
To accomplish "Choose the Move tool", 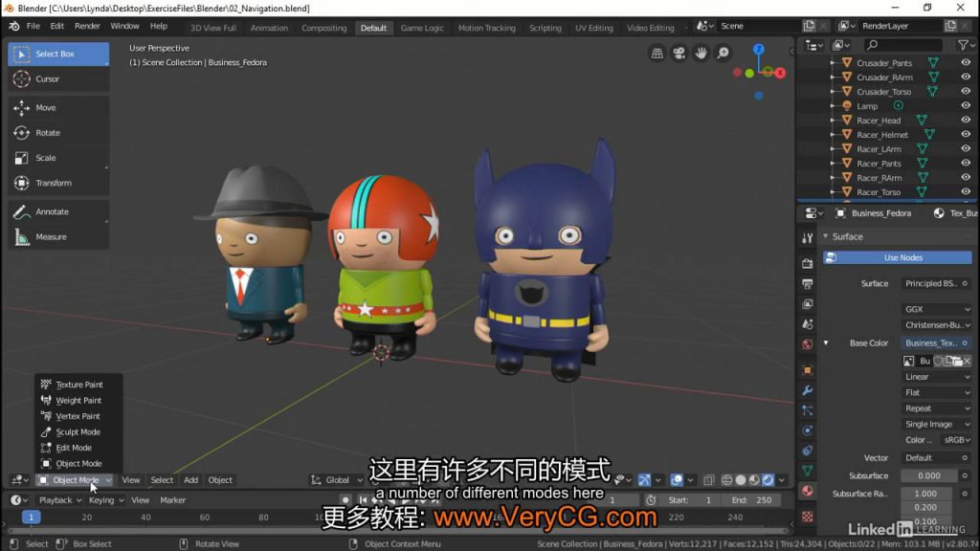I will (58, 107).
